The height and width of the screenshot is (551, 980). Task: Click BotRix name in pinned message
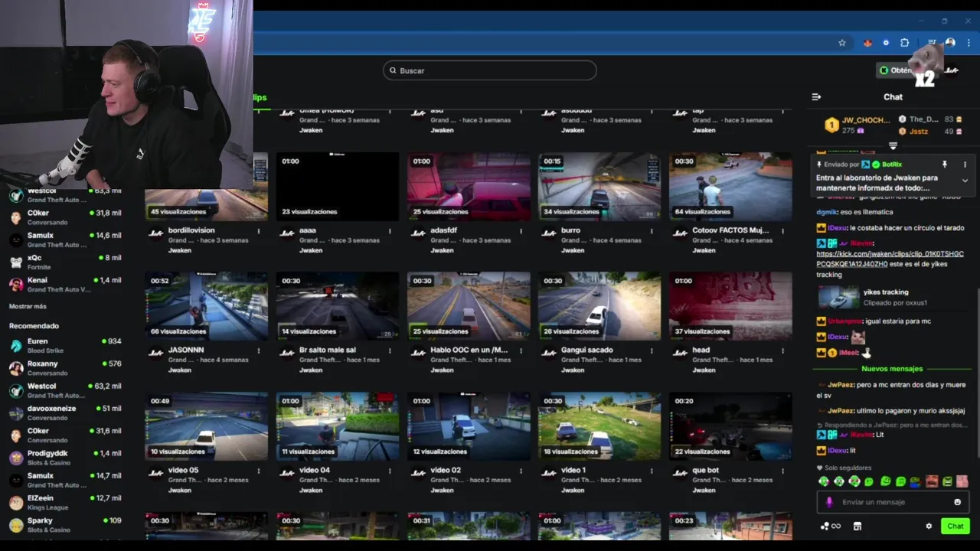pos(892,165)
